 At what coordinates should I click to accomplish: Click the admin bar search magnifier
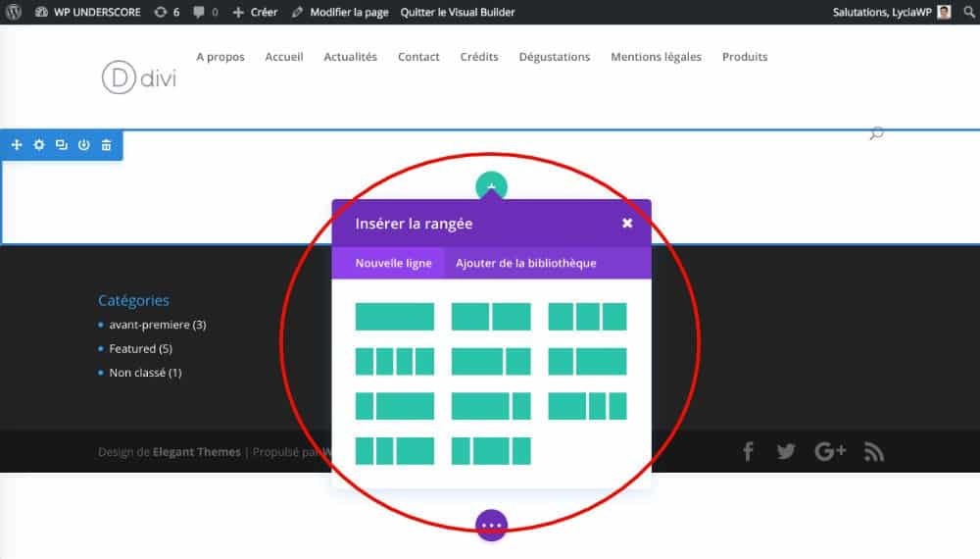pos(969,12)
